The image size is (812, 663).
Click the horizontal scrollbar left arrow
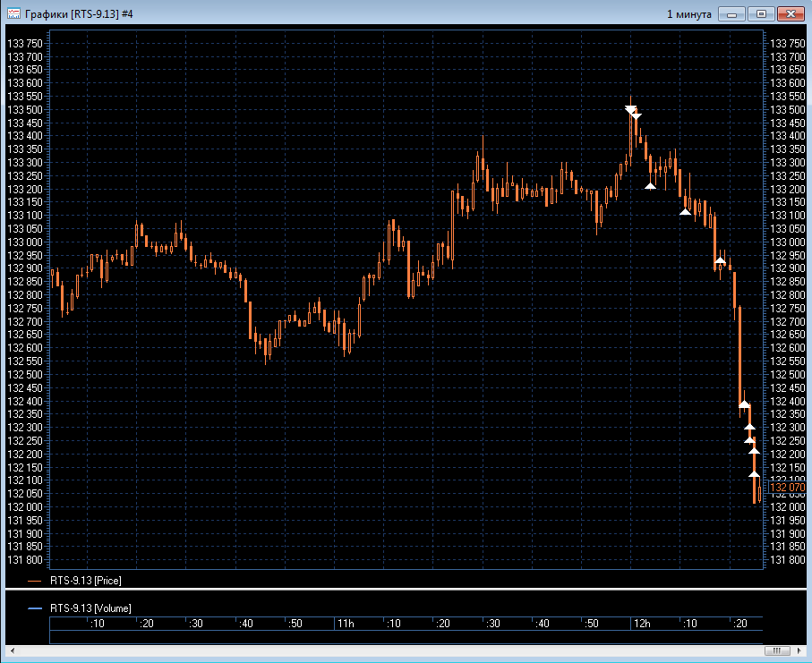pos(12,650)
